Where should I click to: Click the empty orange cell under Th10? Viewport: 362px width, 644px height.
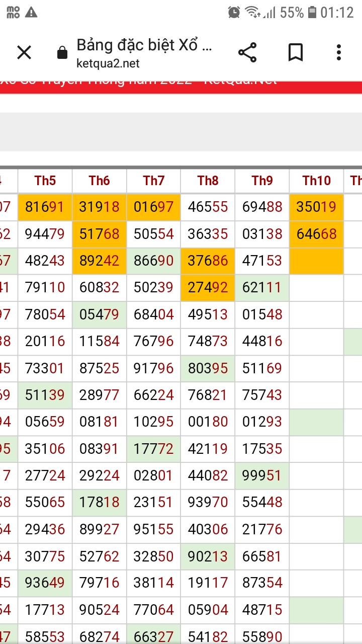point(317,261)
